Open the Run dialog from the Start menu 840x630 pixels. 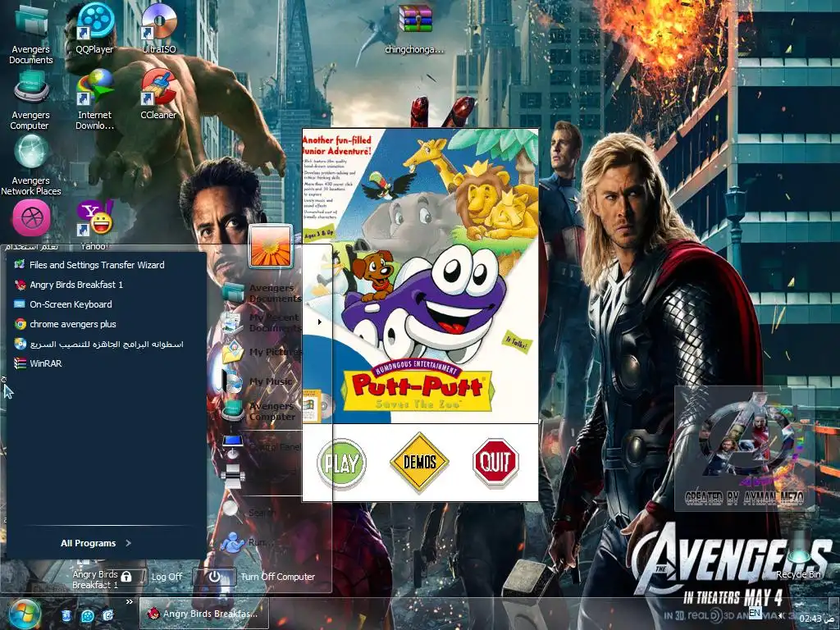pos(246,542)
